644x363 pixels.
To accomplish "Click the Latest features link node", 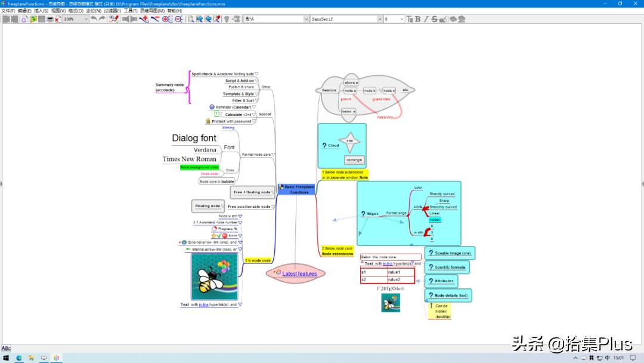I will [x=299, y=273].
